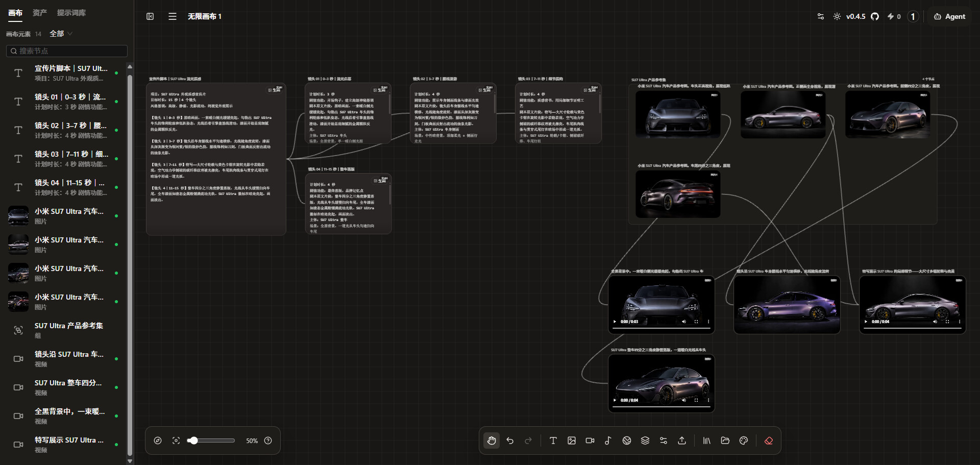Switch to the 提示词库 tab
Viewport: 980px width, 465px height.
[71, 13]
